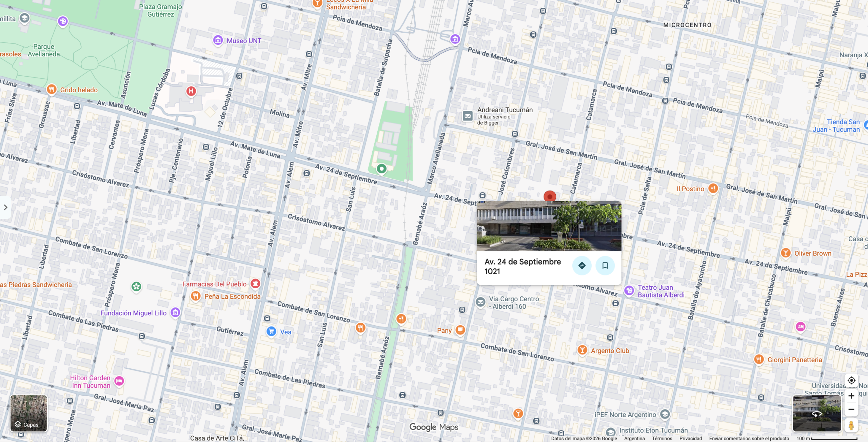The width and height of the screenshot is (868, 442).
Task: Select the Parque Avellaneda label
Action: point(44,50)
